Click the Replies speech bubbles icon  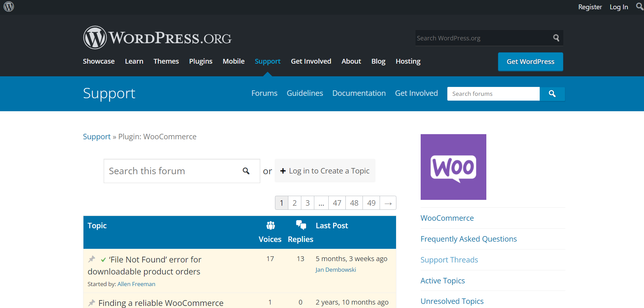[301, 225]
